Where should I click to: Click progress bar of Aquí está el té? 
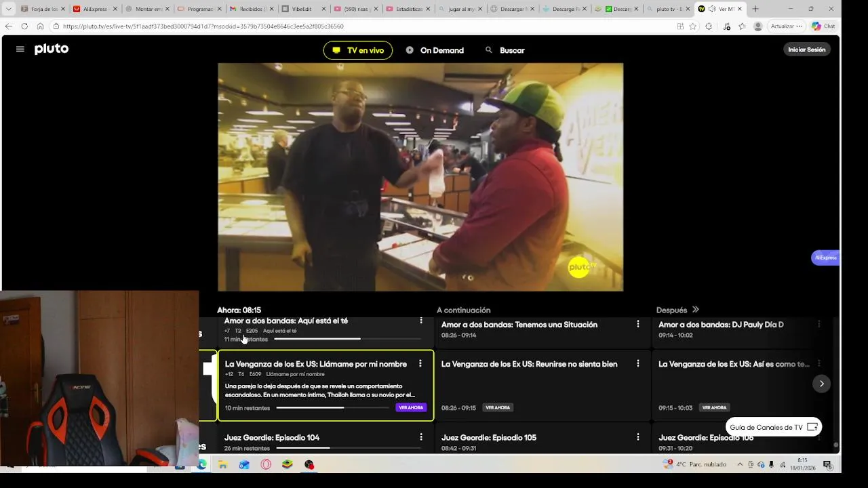pyautogui.click(x=347, y=339)
